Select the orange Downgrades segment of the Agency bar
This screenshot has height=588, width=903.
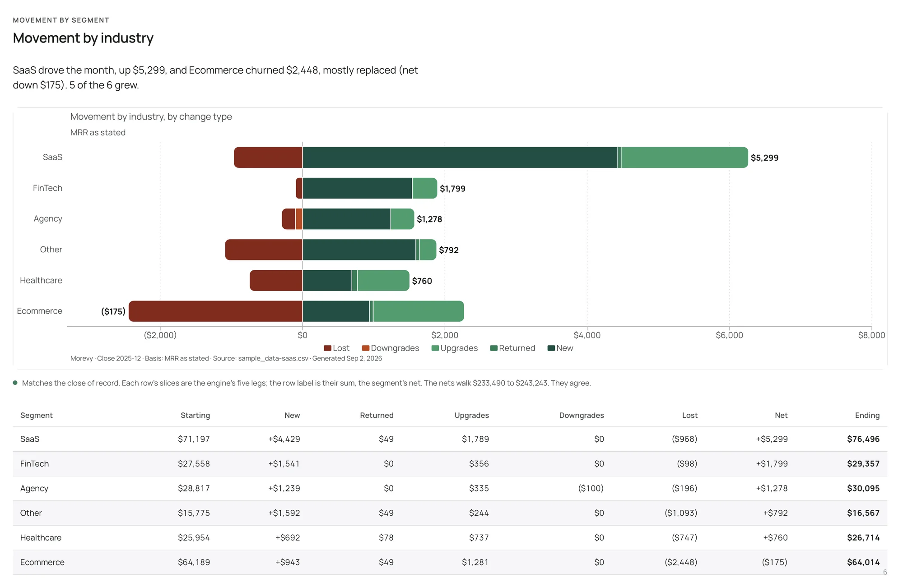299,219
